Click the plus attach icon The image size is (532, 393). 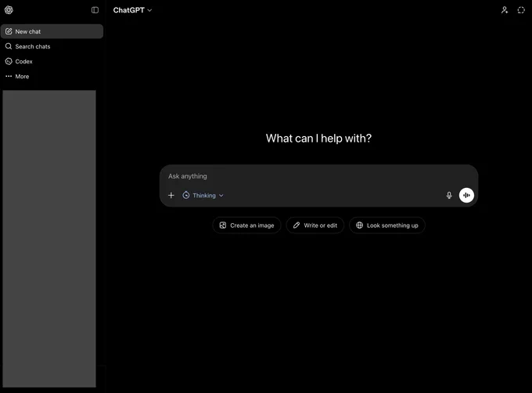171,195
